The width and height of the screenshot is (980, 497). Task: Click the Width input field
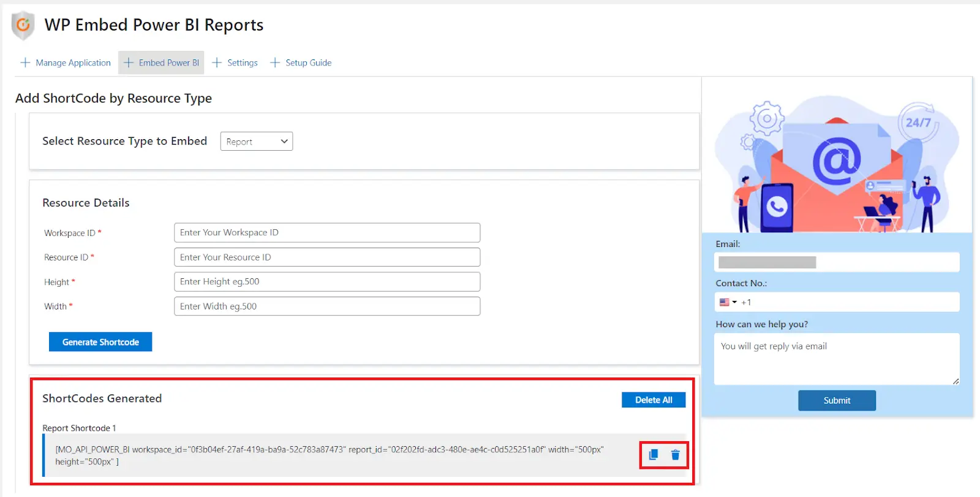click(327, 306)
